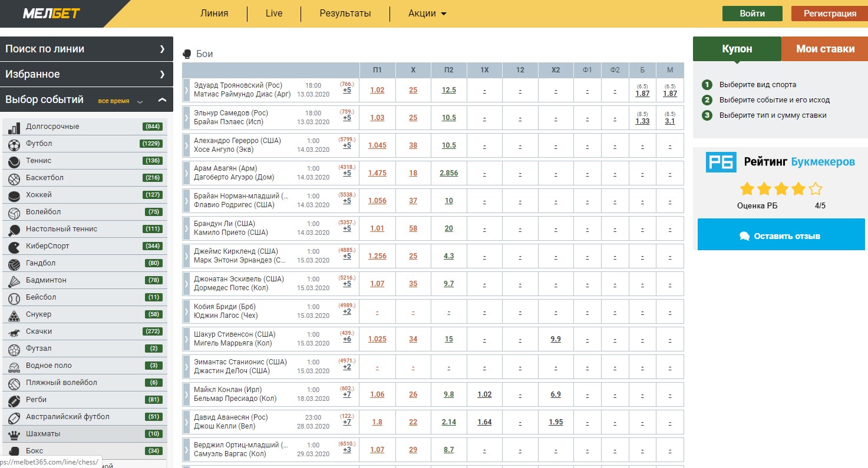Switch to the Купон tab
868x468 pixels.
pyautogui.click(x=737, y=49)
